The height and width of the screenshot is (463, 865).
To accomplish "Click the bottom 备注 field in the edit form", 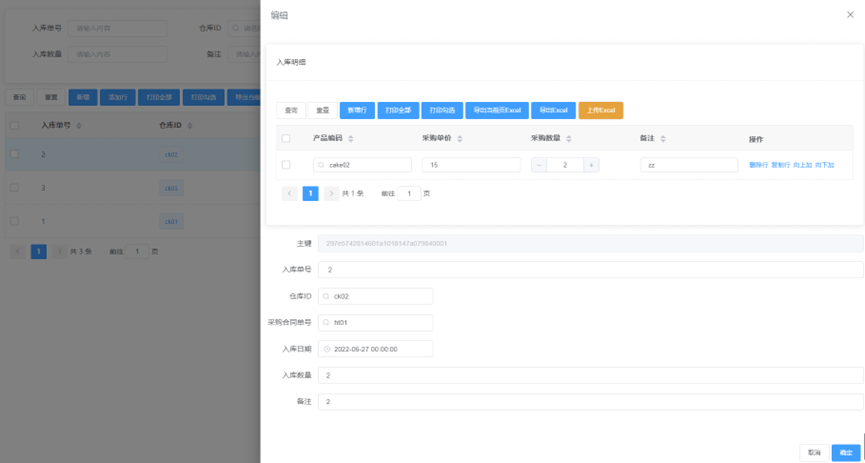I will tap(591, 402).
